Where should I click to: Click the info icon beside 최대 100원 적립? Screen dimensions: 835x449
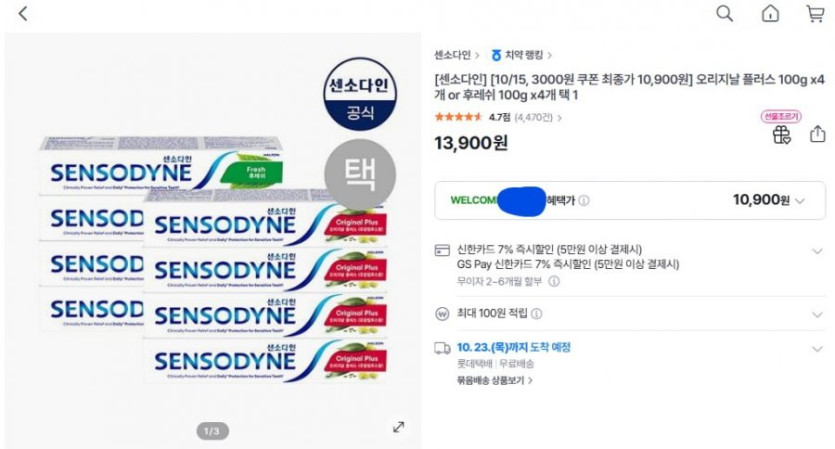tap(537, 313)
